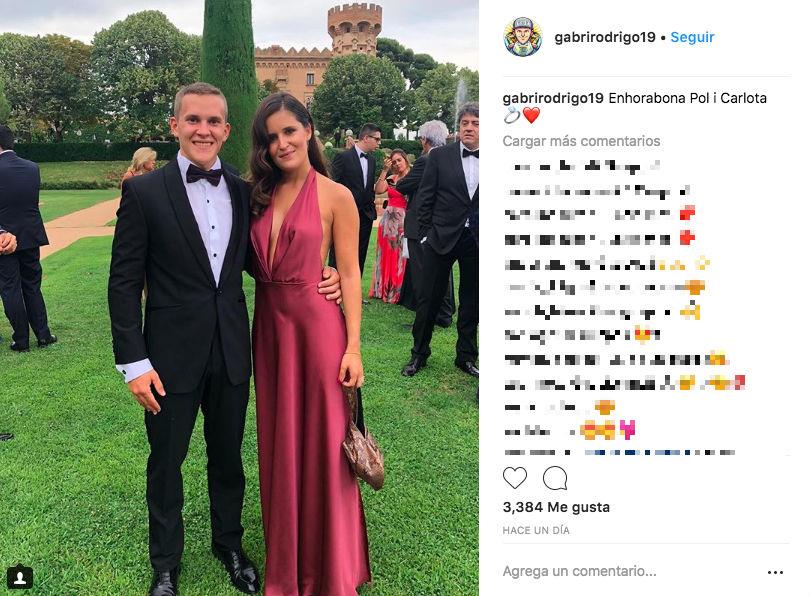Click the castle tower in the photo

point(354,28)
